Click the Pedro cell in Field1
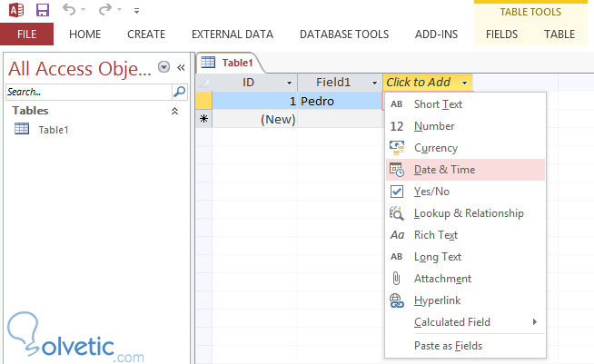The image size is (594, 364). pos(340,101)
